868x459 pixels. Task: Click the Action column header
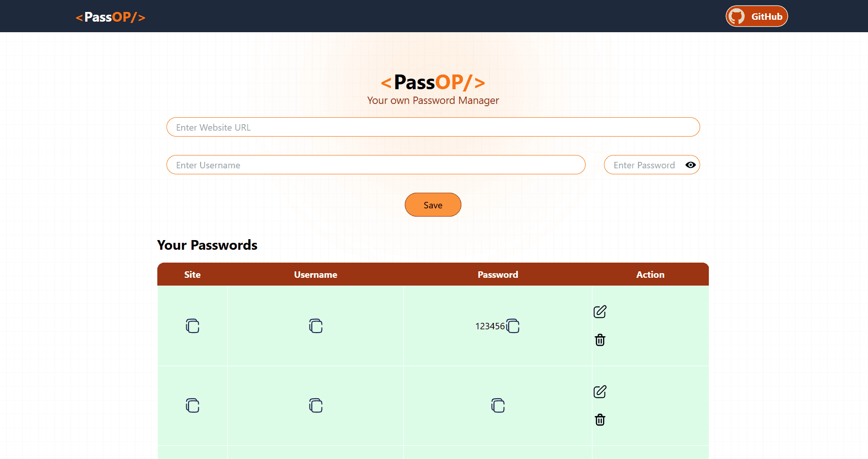[x=650, y=274]
